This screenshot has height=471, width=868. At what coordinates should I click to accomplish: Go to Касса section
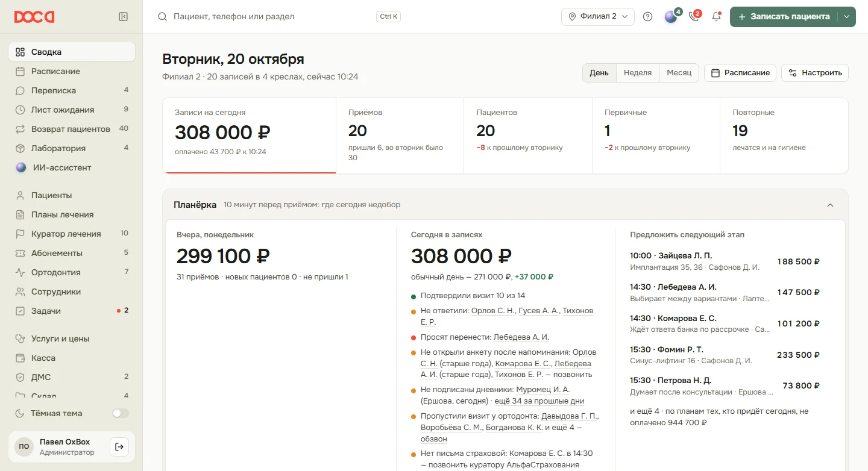[72, 358]
